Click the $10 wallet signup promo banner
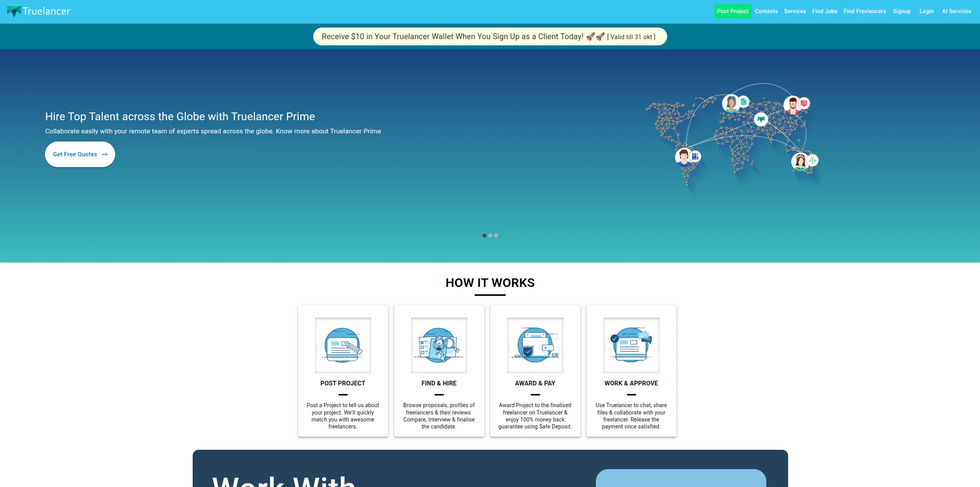 coord(490,36)
